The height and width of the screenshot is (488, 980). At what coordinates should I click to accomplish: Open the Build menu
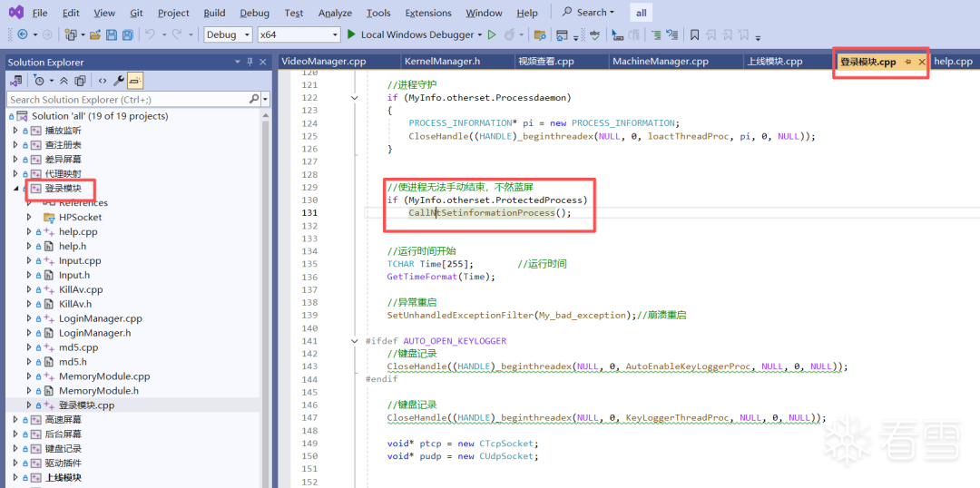click(214, 13)
